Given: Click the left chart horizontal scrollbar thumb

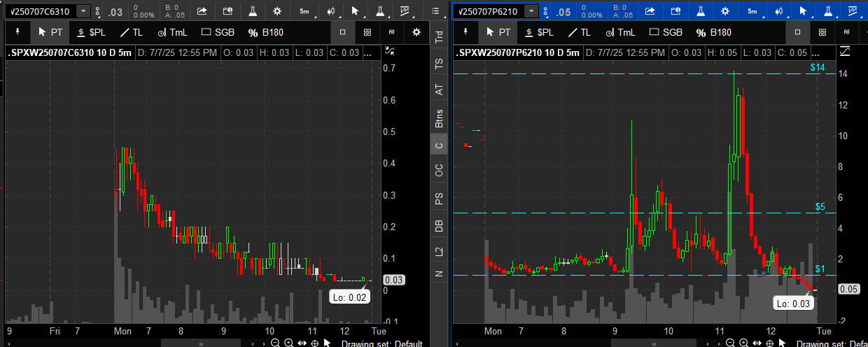Looking at the screenshot, I should coord(202,343).
